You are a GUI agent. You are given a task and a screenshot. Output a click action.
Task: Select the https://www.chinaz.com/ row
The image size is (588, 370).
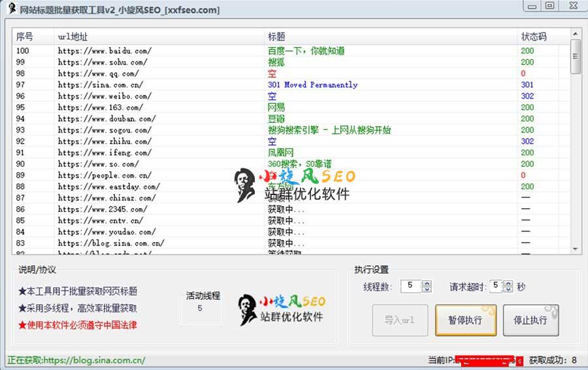tap(291, 198)
